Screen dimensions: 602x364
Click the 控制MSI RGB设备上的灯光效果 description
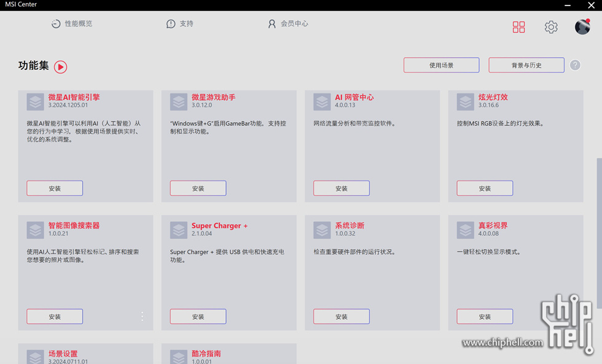[x=500, y=123]
